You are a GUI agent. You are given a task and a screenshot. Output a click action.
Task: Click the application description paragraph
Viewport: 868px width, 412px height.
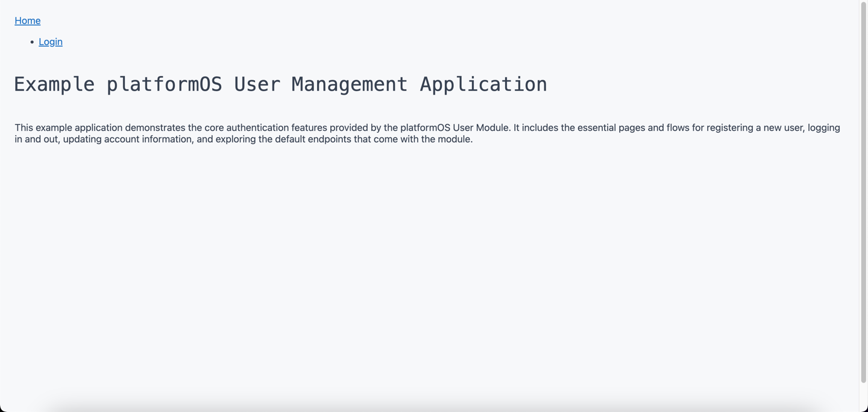pos(422,133)
